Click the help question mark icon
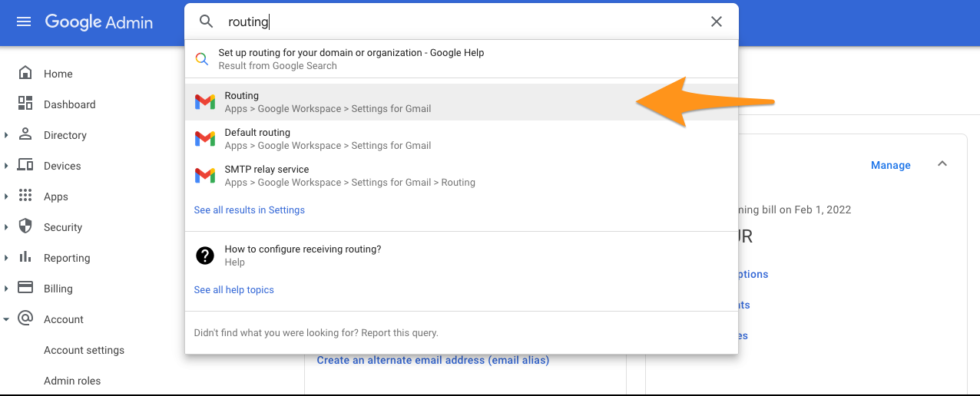This screenshot has width=980, height=396. coord(205,256)
